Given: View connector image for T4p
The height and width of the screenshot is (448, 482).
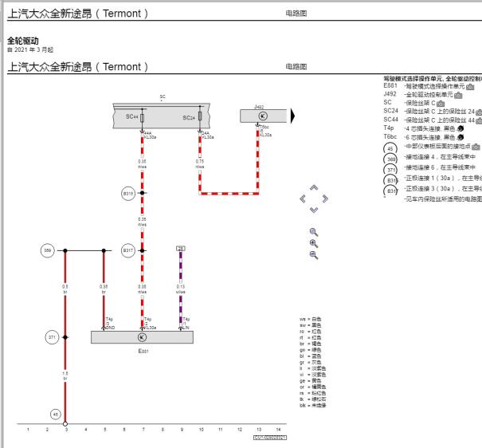Looking at the screenshot, I should tap(460, 128).
